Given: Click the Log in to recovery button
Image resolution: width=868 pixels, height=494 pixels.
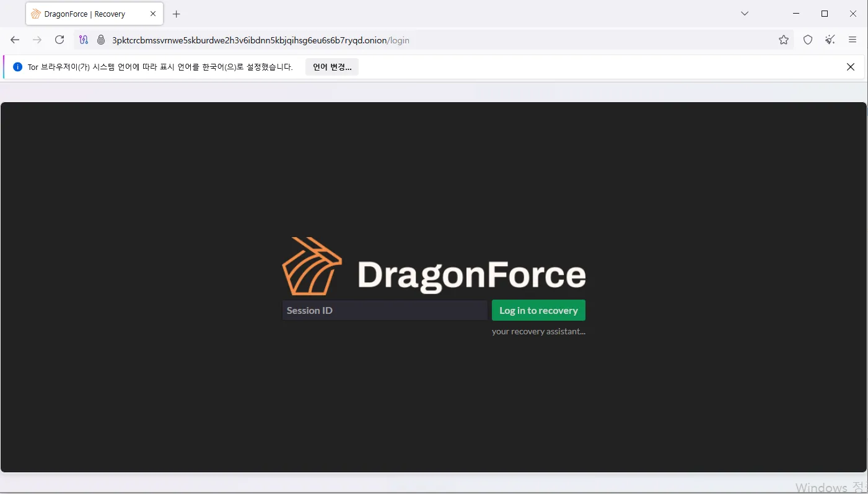Looking at the screenshot, I should click(538, 310).
